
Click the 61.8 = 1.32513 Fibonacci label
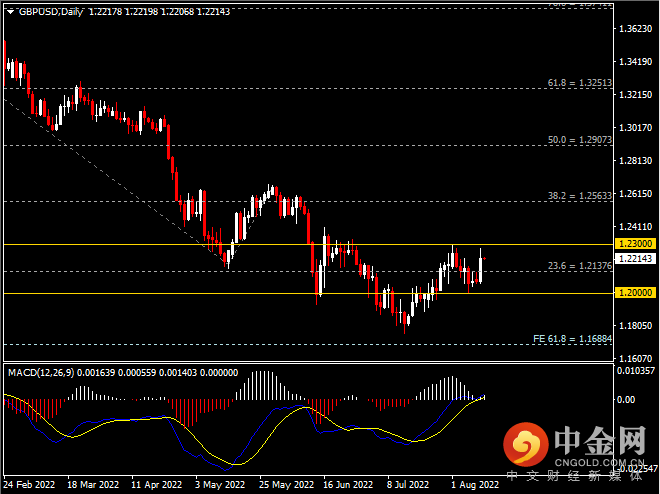pyautogui.click(x=580, y=83)
